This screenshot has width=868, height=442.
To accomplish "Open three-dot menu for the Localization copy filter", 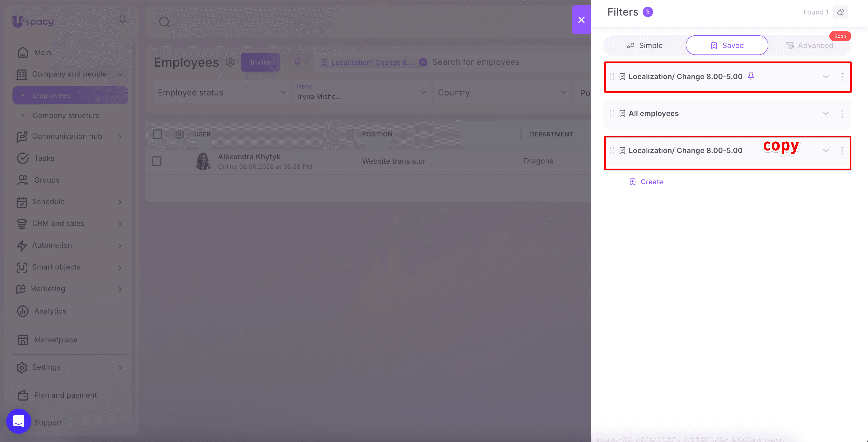I will [x=842, y=150].
